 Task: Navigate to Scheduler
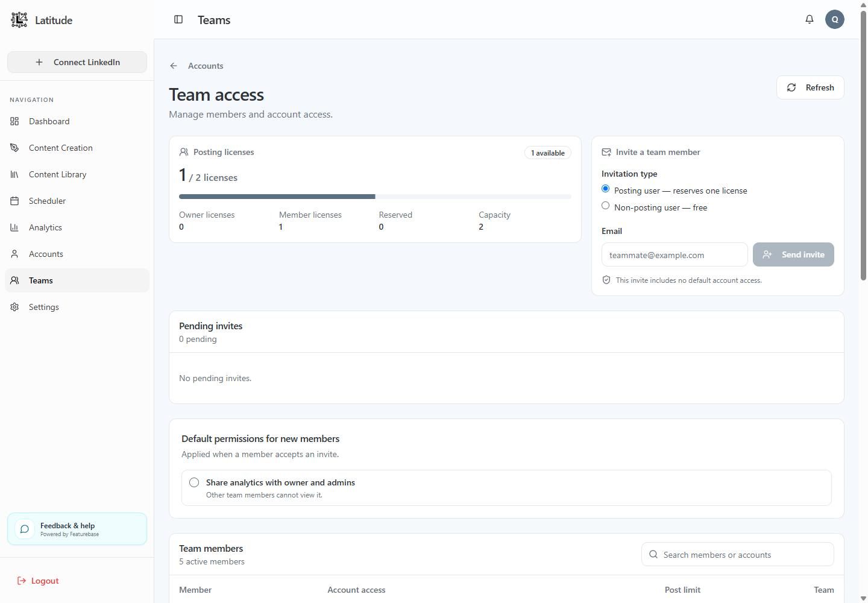pos(77,201)
